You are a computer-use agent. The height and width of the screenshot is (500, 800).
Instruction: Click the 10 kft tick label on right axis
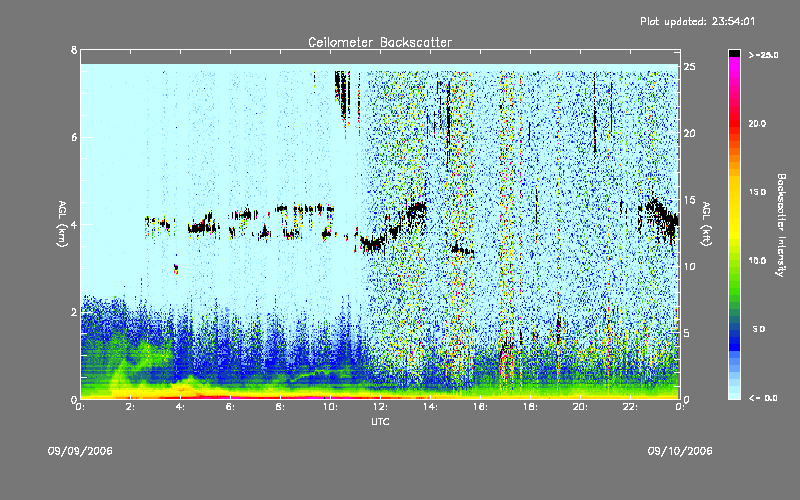coord(690,267)
